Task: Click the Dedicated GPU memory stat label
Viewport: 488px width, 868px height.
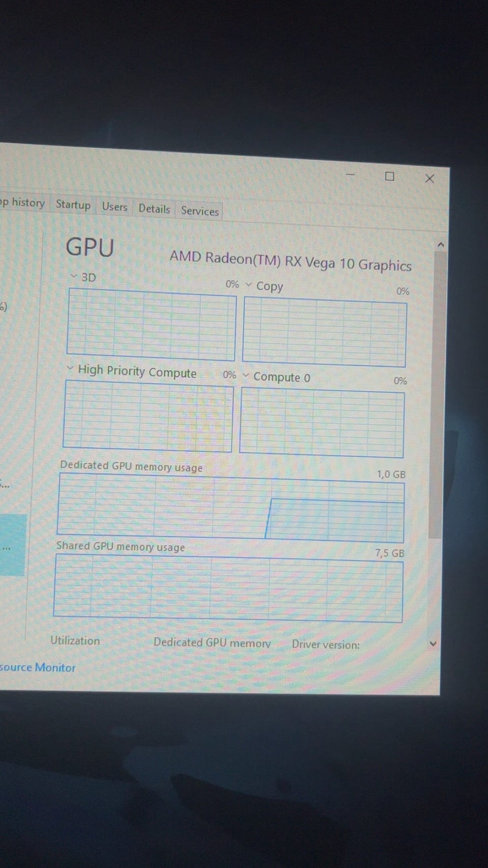Action: point(212,643)
